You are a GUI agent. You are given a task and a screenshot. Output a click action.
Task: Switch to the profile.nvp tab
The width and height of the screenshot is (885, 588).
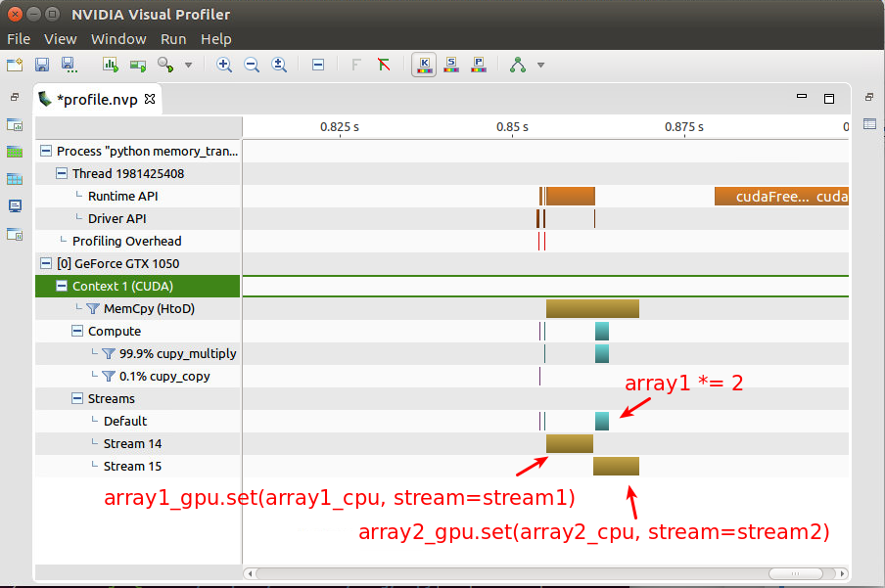(98, 98)
